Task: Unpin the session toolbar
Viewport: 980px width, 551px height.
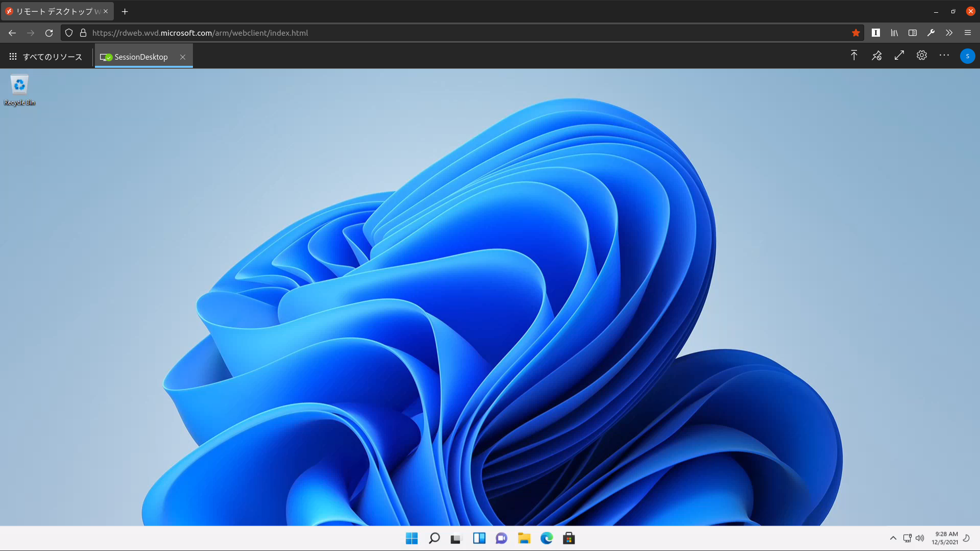Action: (877, 56)
